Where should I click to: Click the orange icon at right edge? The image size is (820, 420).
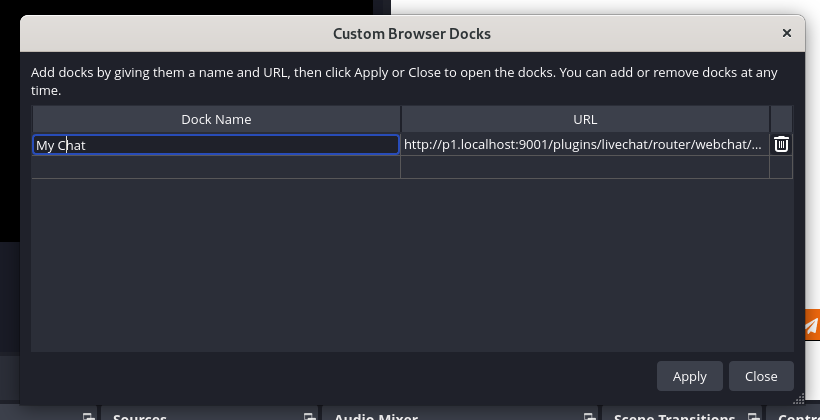click(811, 325)
